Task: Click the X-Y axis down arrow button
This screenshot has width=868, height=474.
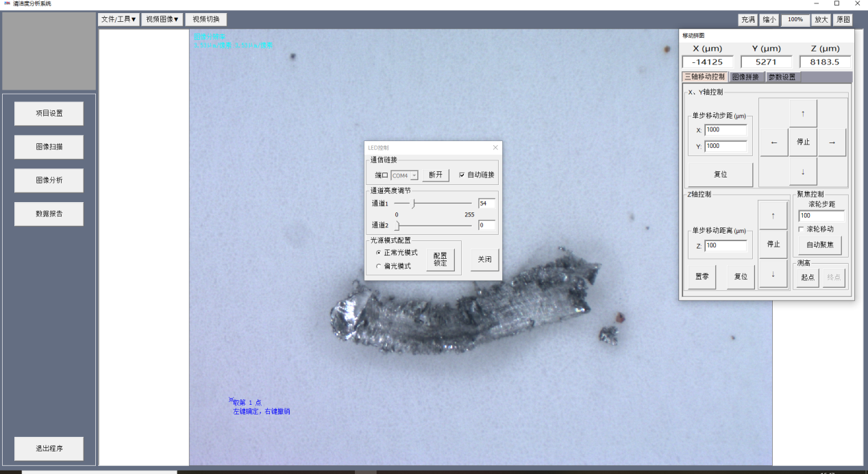Action: (803, 171)
